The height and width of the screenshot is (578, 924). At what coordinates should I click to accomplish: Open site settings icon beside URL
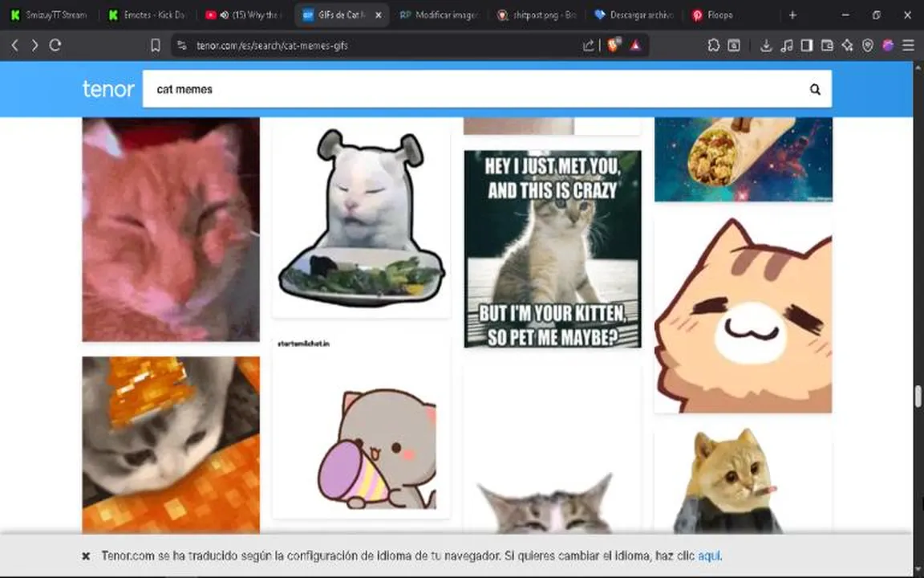pos(182,46)
